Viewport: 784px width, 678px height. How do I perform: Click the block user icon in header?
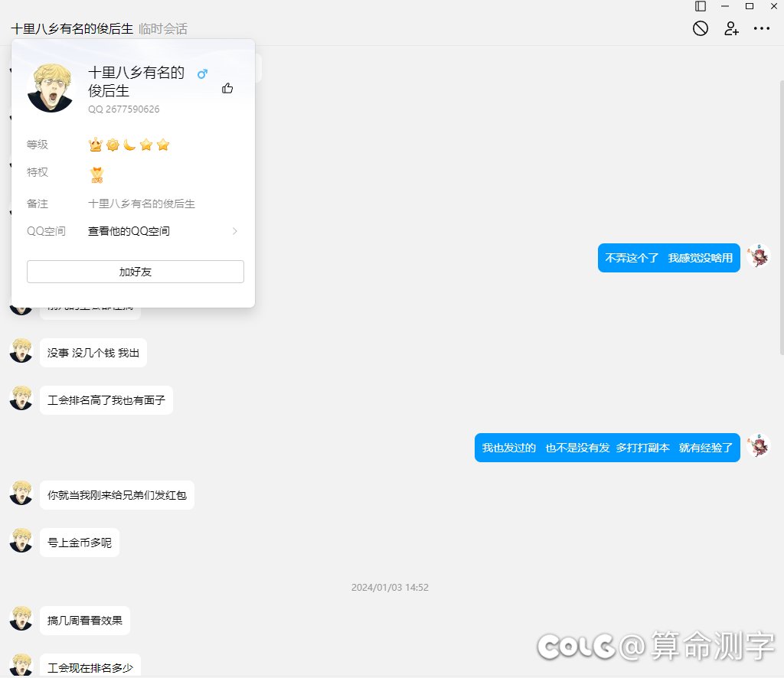pyautogui.click(x=700, y=28)
